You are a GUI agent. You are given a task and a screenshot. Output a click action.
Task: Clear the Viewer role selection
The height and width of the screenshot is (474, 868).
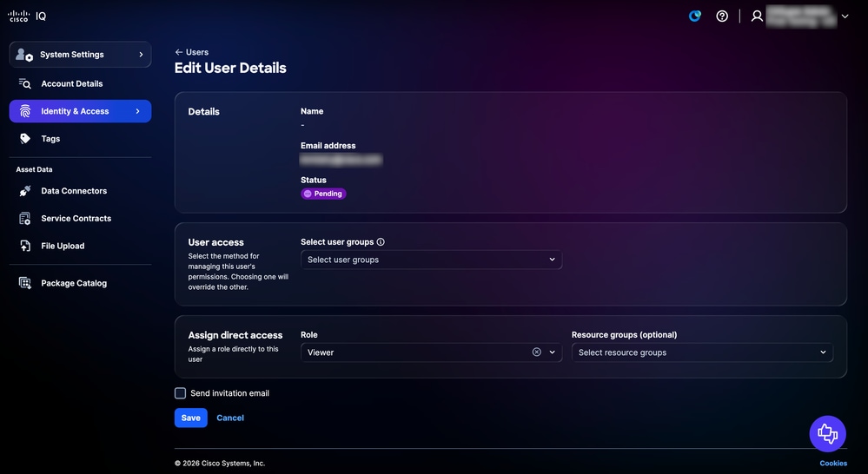pos(536,352)
